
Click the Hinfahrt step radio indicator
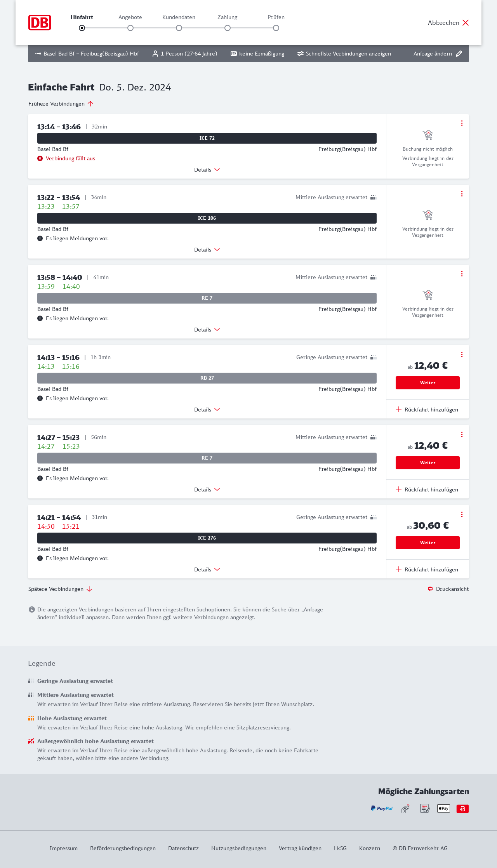(x=82, y=28)
